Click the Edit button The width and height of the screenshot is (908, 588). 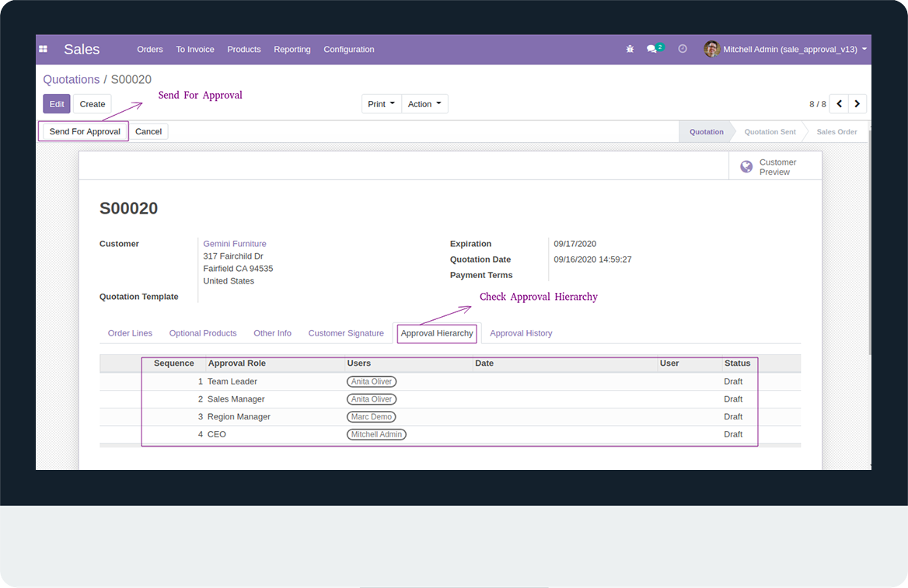(57, 104)
